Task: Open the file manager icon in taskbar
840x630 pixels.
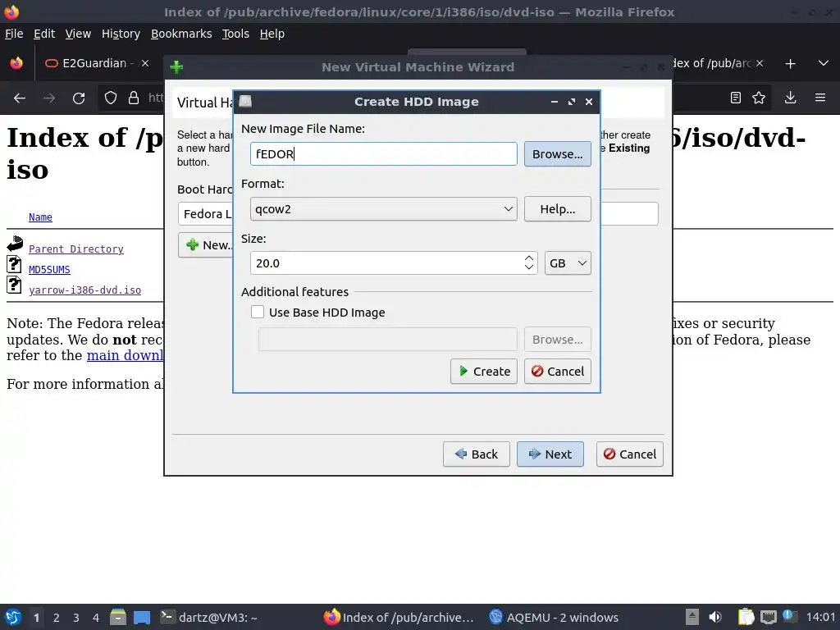Action: pyautogui.click(x=118, y=617)
